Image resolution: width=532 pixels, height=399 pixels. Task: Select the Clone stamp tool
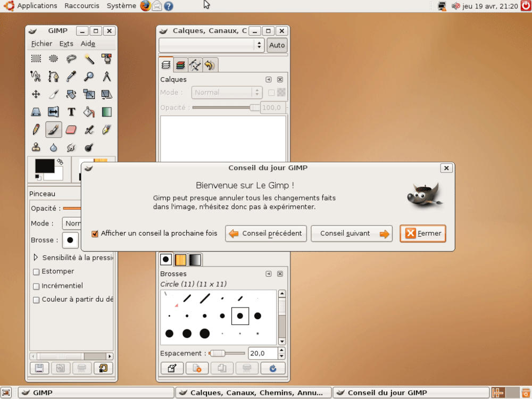tap(36, 147)
